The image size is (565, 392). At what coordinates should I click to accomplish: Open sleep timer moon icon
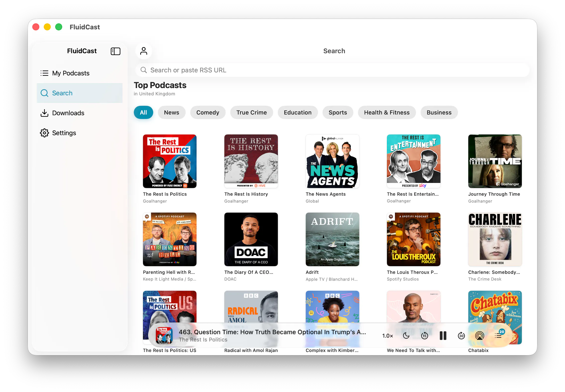click(x=406, y=336)
